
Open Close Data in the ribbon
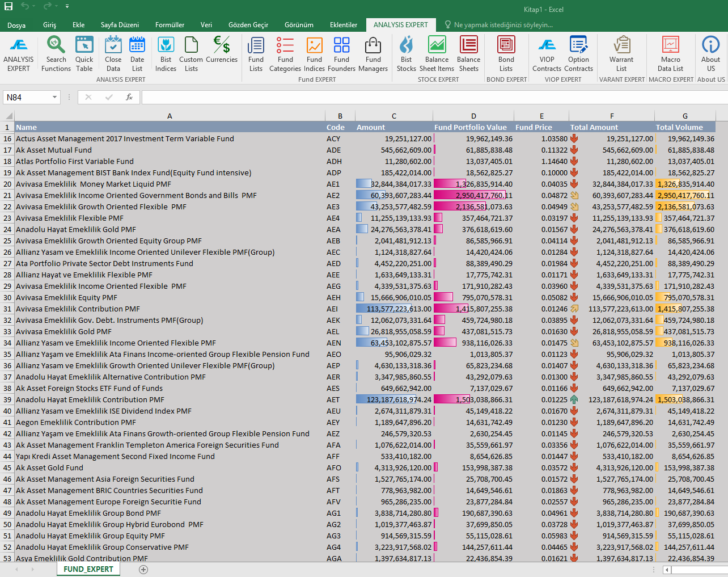(x=113, y=54)
